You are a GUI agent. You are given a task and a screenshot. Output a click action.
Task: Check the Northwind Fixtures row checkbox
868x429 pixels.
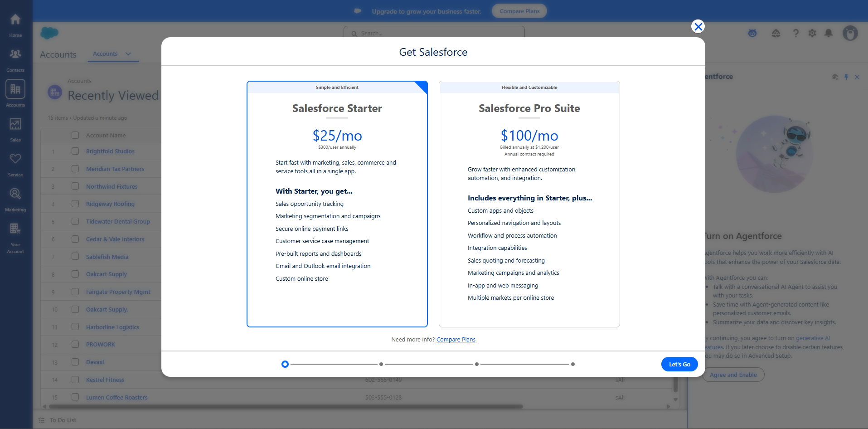pyautogui.click(x=75, y=186)
